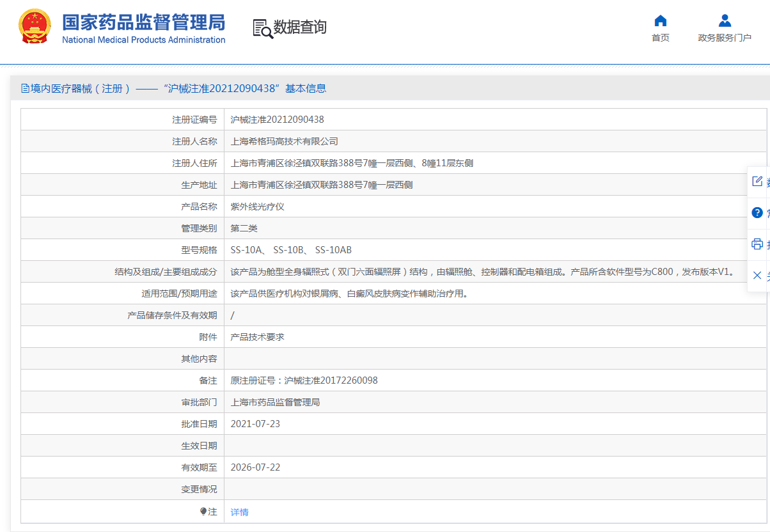
Task: Click 原注册证号 remark value
Action: [x=304, y=380]
